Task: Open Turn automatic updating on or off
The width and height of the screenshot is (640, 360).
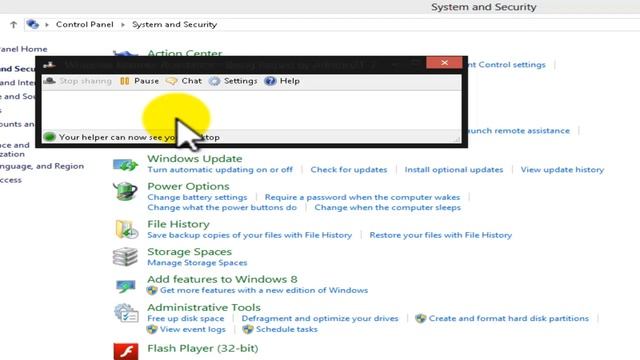Action: tap(220, 169)
